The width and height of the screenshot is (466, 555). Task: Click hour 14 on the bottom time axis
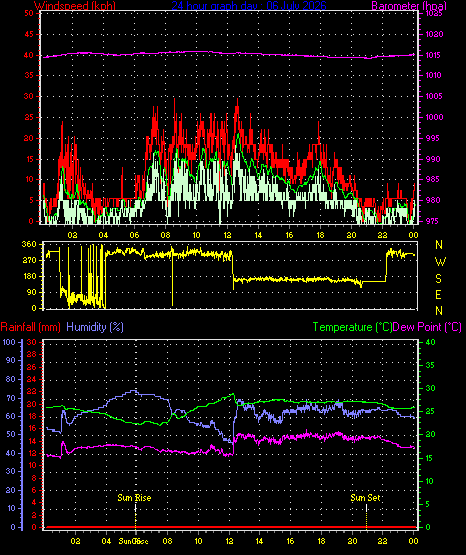coord(259,541)
